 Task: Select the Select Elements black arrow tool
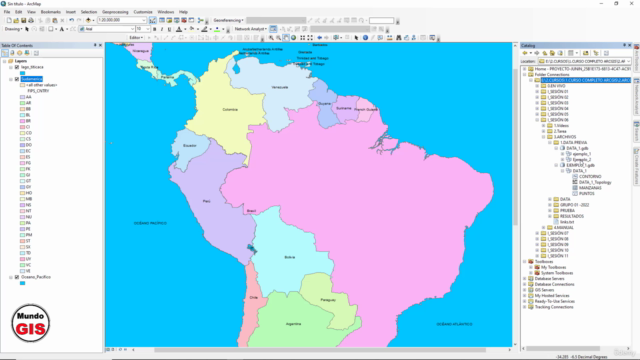tap(356, 38)
